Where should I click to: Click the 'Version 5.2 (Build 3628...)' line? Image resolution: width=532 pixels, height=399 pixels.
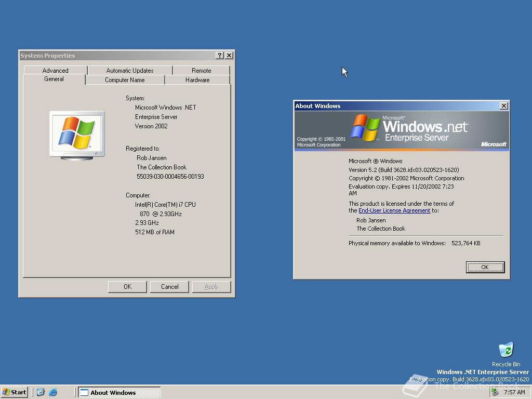coord(404,170)
